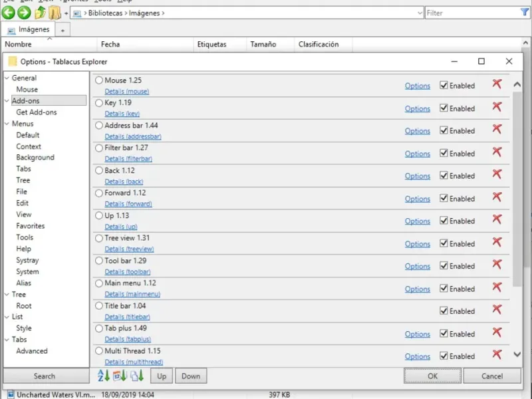Select the Tree view 1.31 radio button
The width and height of the screenshot is (532, 399).
click(x=99, y=238)
